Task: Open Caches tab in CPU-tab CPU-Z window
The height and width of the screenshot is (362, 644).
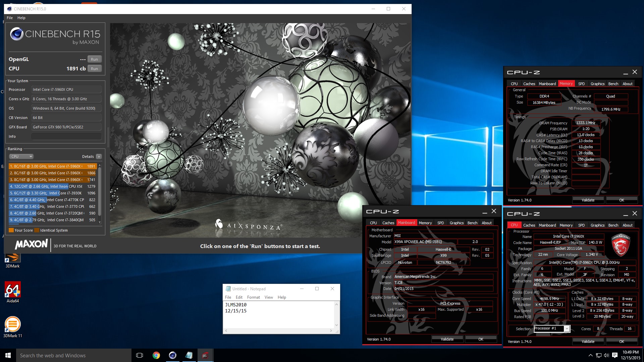Action: tap(529, 225)
